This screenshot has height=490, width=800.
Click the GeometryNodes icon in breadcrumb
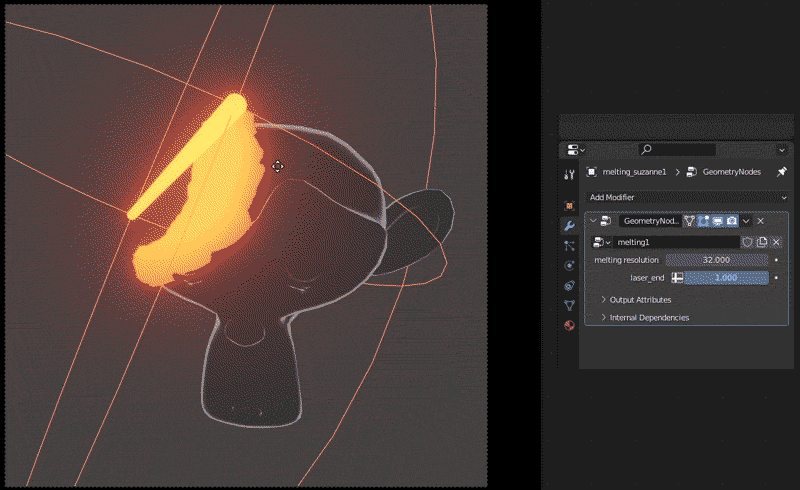tap(692, 172)
